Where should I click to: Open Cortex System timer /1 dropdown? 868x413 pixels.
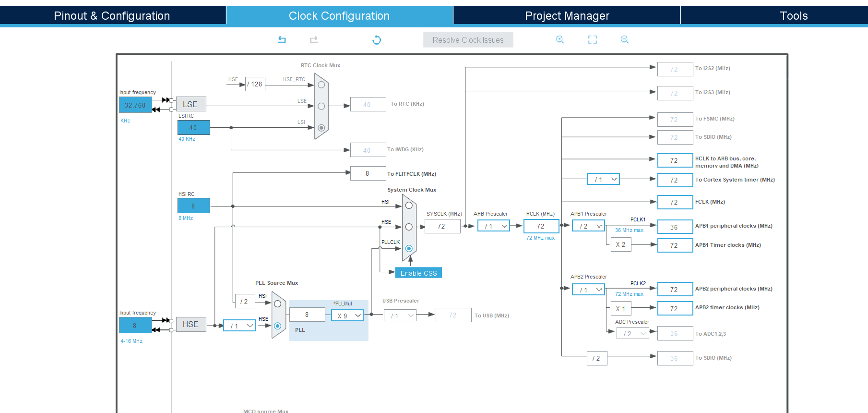pos(604,179)
